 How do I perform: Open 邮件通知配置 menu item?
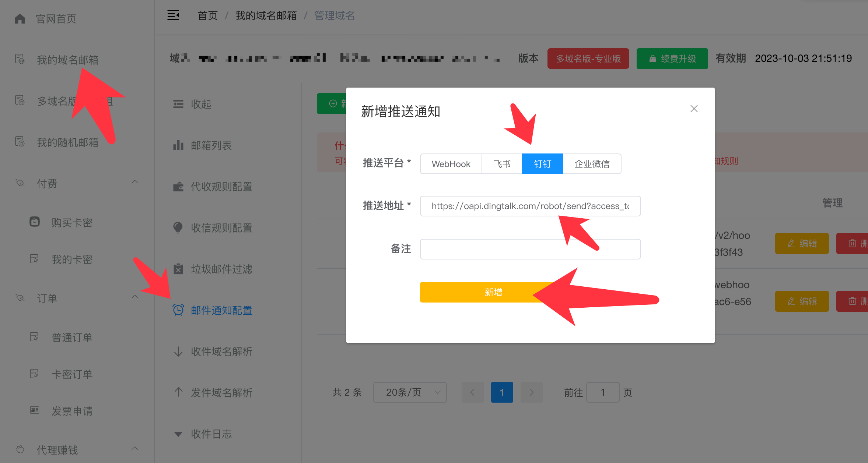click(x=221, y=310)
